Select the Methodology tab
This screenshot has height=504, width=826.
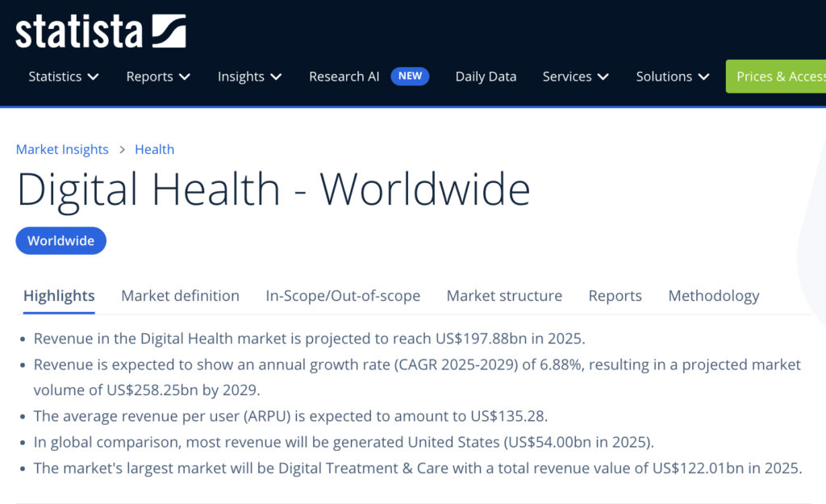point(714,296)
